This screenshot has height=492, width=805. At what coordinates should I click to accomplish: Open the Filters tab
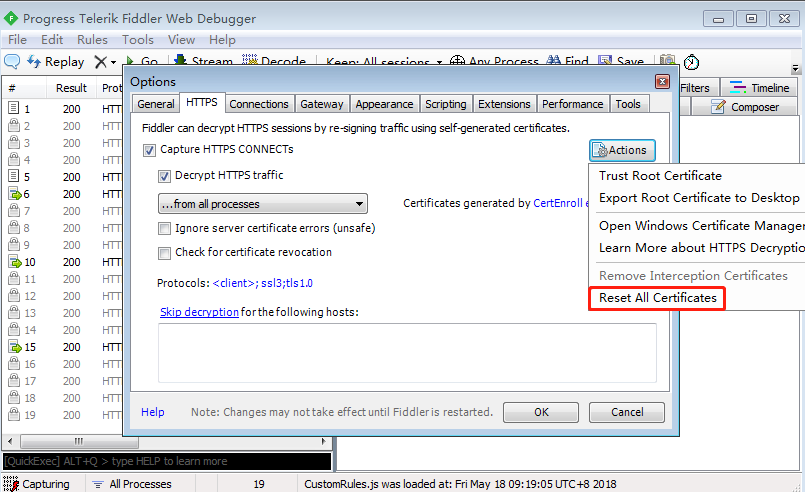(695, 88)
